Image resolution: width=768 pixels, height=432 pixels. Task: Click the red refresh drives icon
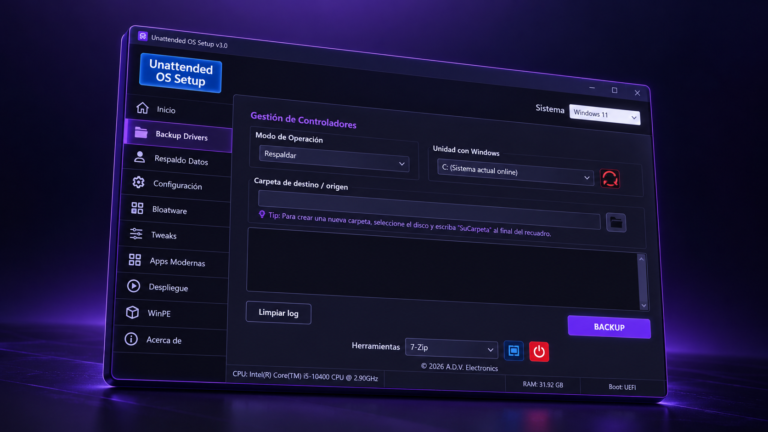610,179
